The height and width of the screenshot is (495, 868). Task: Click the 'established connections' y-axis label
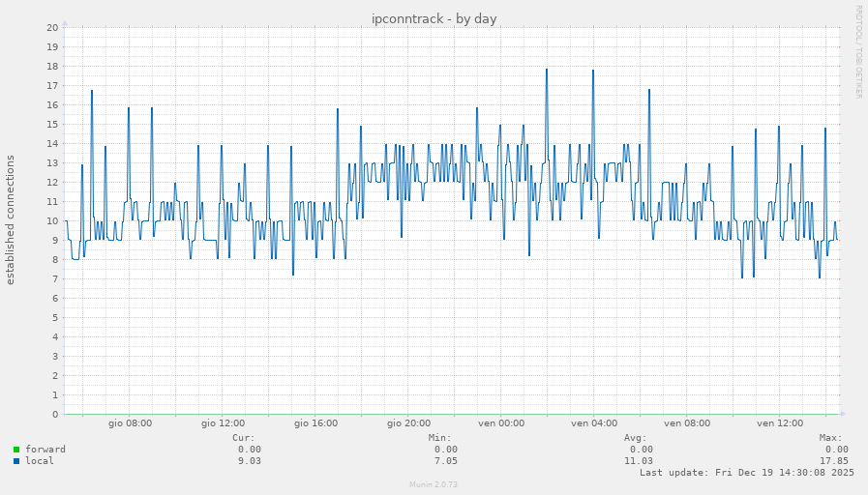(11, 219)
